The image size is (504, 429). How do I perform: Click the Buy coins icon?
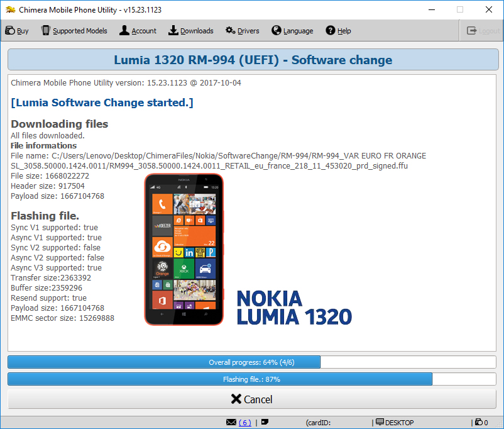coord(9,30)
